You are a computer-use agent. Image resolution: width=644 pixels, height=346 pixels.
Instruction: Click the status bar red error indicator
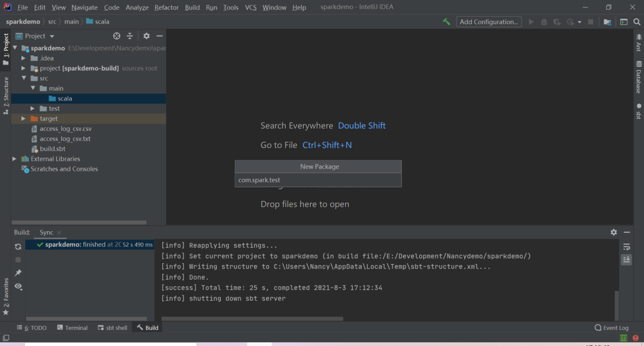[635, 338]
